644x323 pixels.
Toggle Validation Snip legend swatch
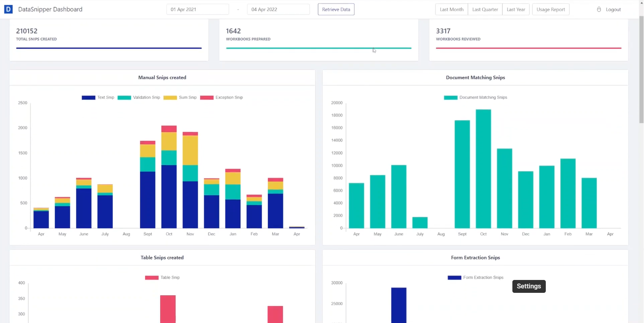(x=124, y=97)
